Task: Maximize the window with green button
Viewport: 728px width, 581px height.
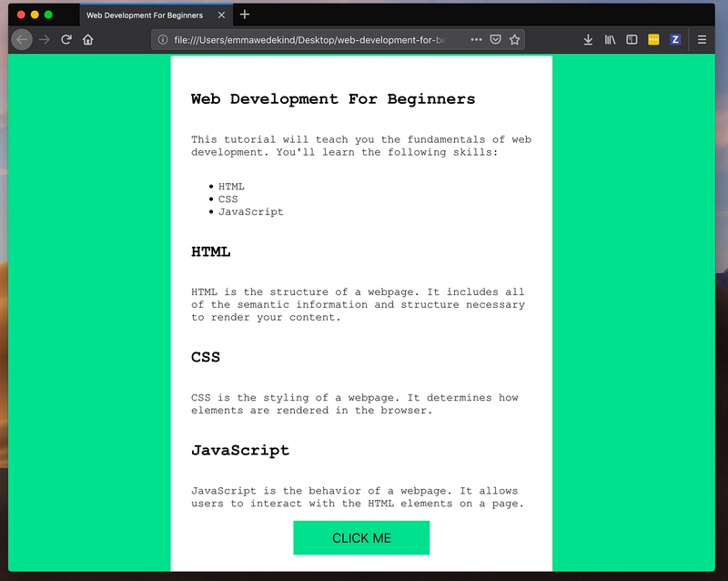Action: coord(48,15)
